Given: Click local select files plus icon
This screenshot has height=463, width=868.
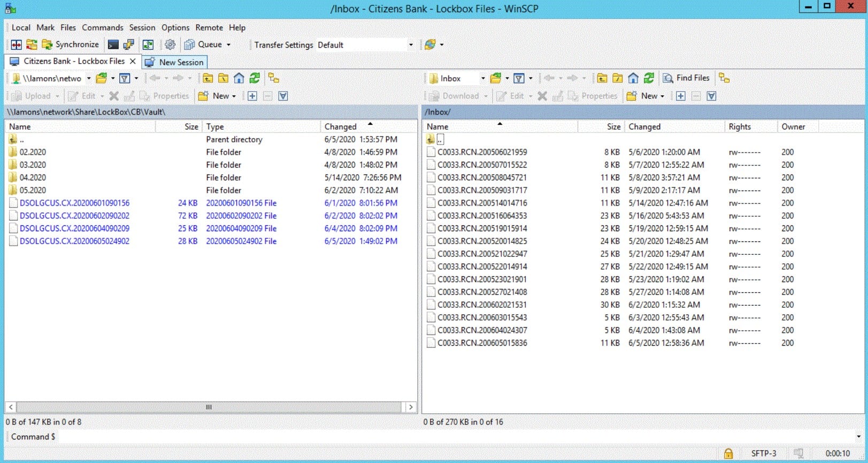Looking at the screenshot, I should [252, 96].
